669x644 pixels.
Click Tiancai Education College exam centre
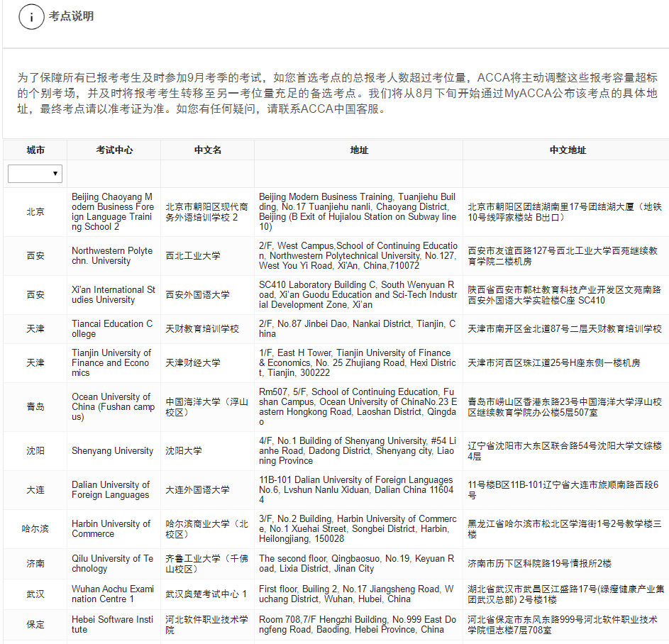click(112, 329)
